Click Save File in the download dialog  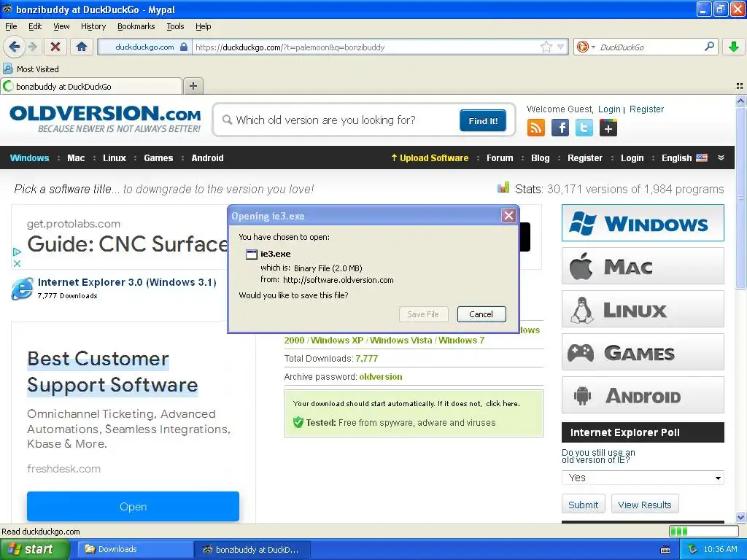click(423, 314)
